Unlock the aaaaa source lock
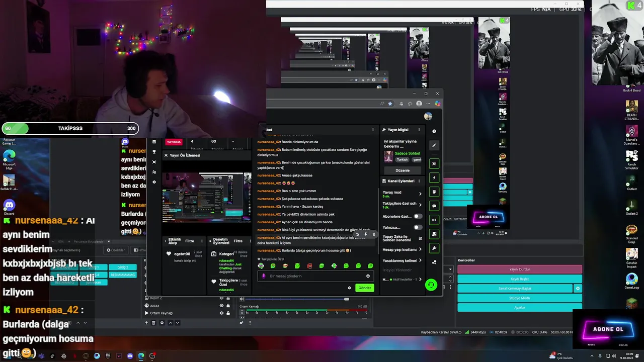Screen dimensions: 644x362 [x=228, y=305]
